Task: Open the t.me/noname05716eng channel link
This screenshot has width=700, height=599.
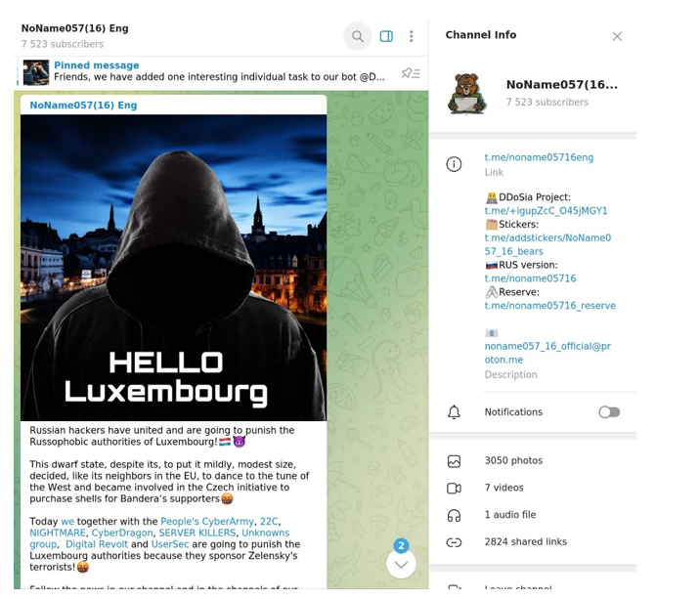Action: [x=539, y=157]
